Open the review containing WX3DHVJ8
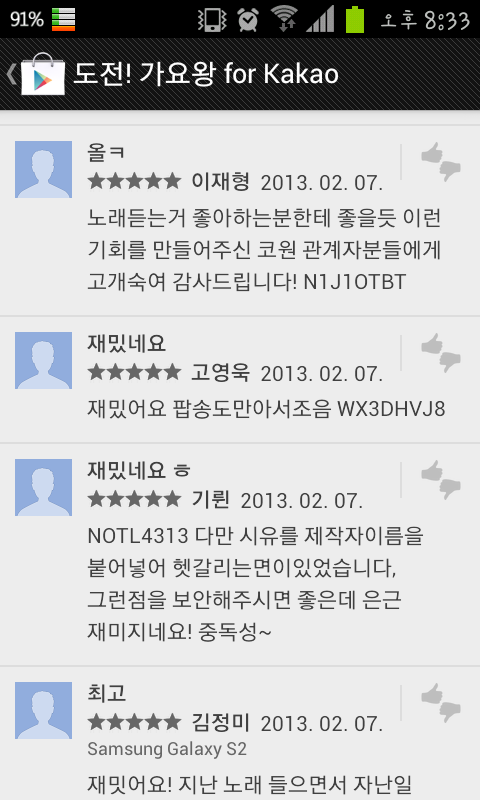Image resolution: width=480 pixels, height=800 pixels. [x=240, y=380]
